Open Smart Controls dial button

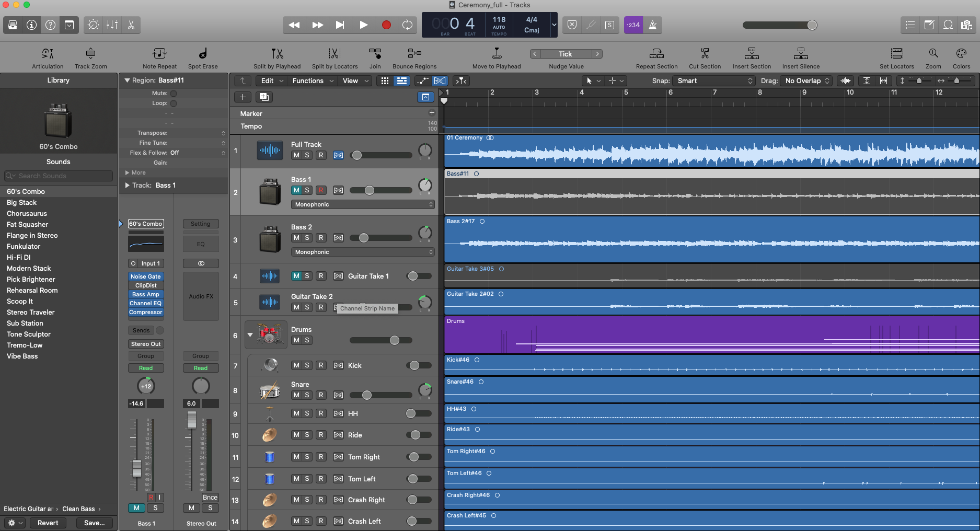pos(93,25)
